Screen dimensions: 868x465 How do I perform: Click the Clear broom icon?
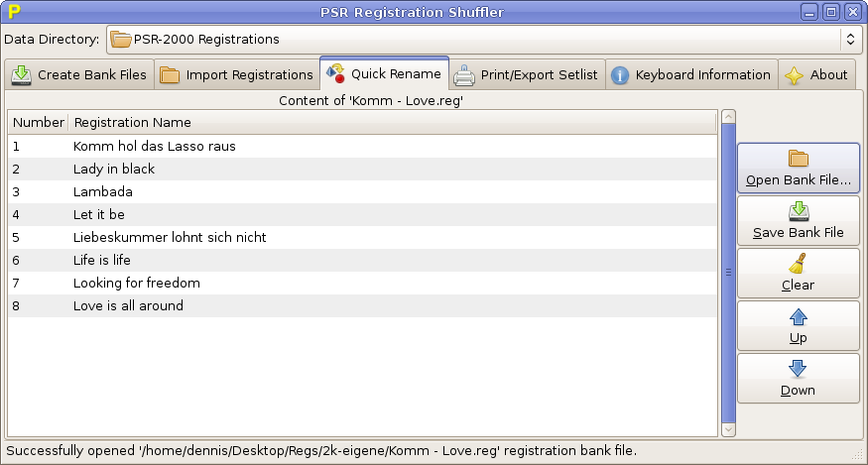(x=798, y=264)
